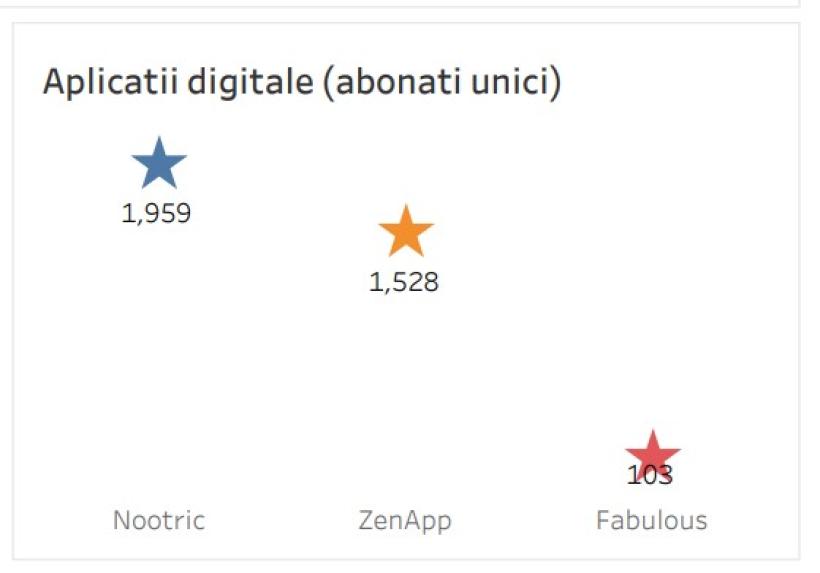Pick the star with the highest subscriber count
This screenshot has width=820, height=573.
[x=159, y=165]
